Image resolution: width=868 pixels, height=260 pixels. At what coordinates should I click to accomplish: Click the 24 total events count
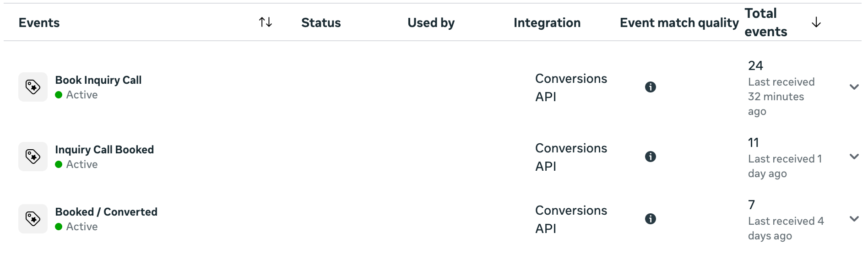coord(755,66)
